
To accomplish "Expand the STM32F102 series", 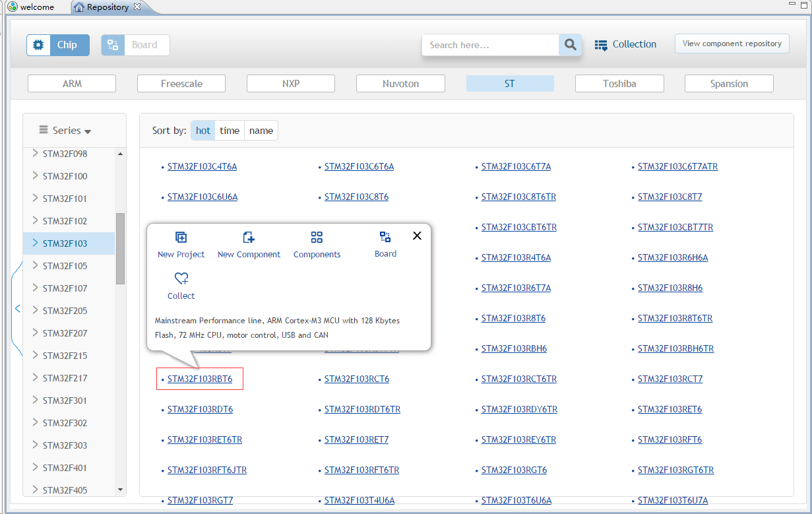I will click(x=35, y=221).
